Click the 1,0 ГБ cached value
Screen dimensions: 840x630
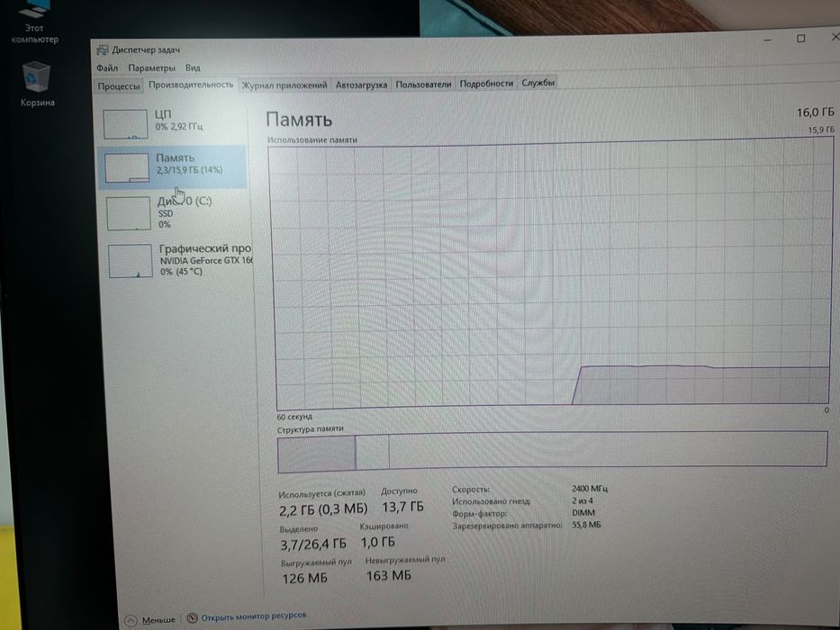(x=377, y=542)
